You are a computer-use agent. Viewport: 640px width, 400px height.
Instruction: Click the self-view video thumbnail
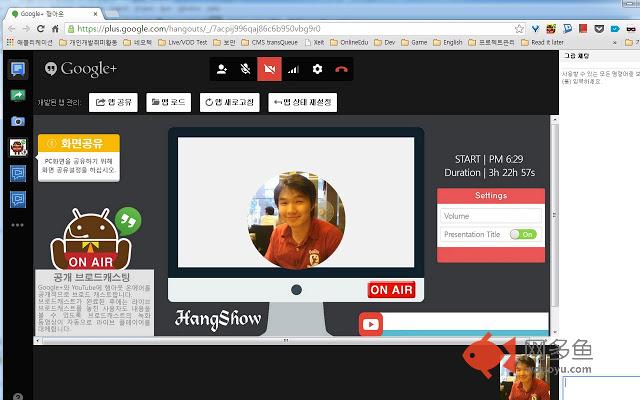coord(524,378)
